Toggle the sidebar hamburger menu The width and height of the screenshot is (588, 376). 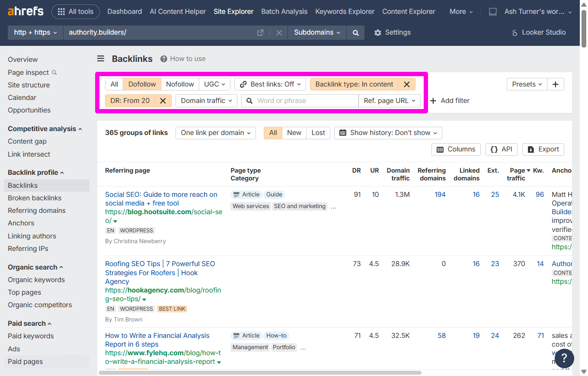(101, 59)
